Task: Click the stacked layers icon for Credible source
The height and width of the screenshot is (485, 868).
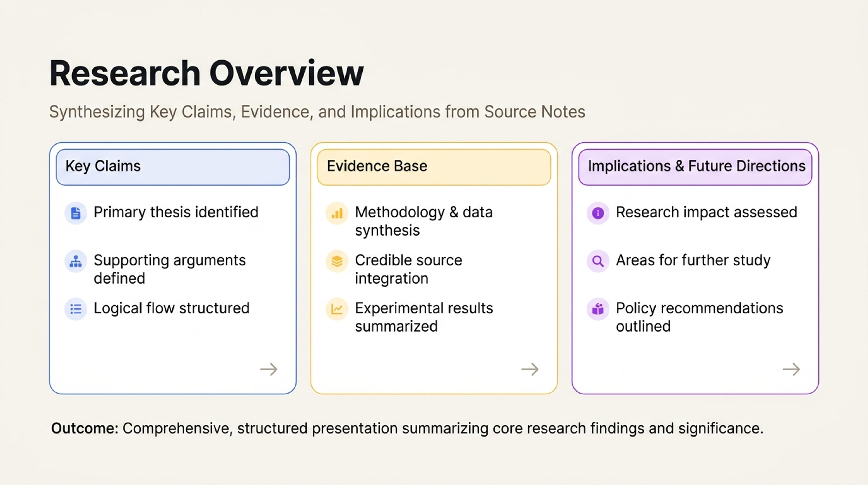Action: (337, 261)
